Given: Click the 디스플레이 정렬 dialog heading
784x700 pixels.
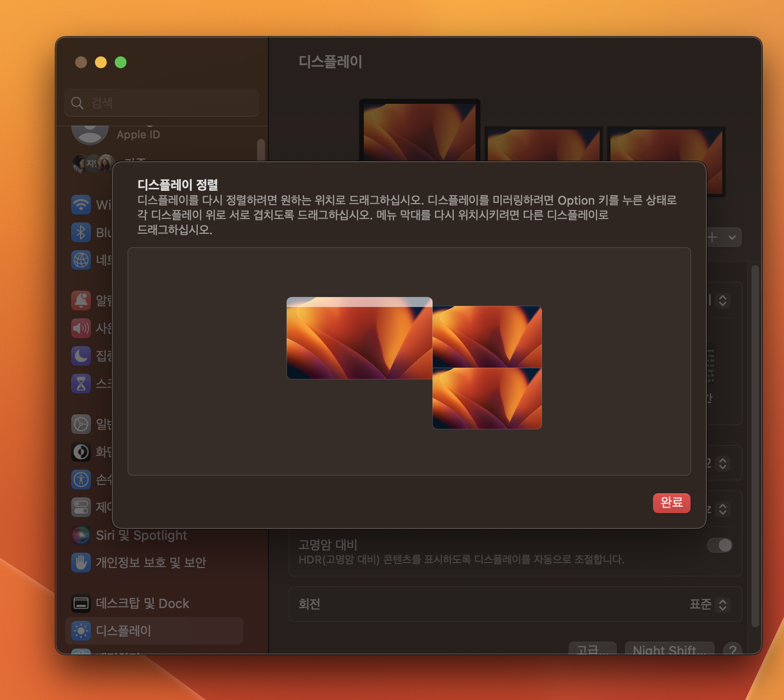Looking at the screenshot, I should [x=177, y=185].
